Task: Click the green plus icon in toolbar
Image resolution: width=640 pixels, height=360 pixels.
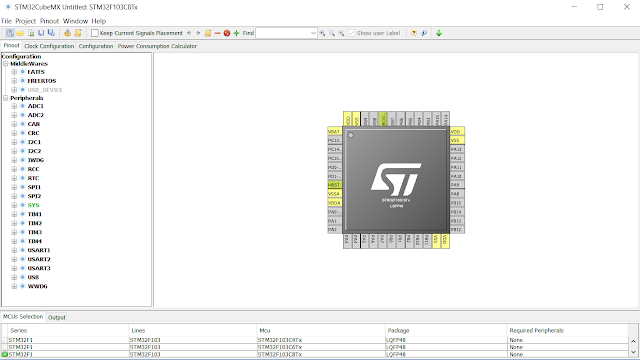Action: coord(236,33)
